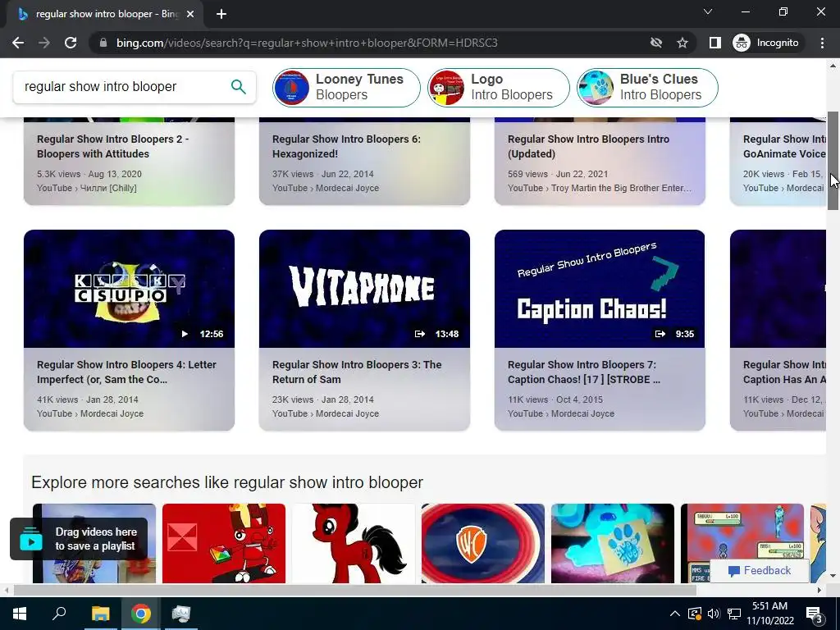Screen dimensions: 840x630
Task: Reload the current Bing page
Action: tap(71, 43)
